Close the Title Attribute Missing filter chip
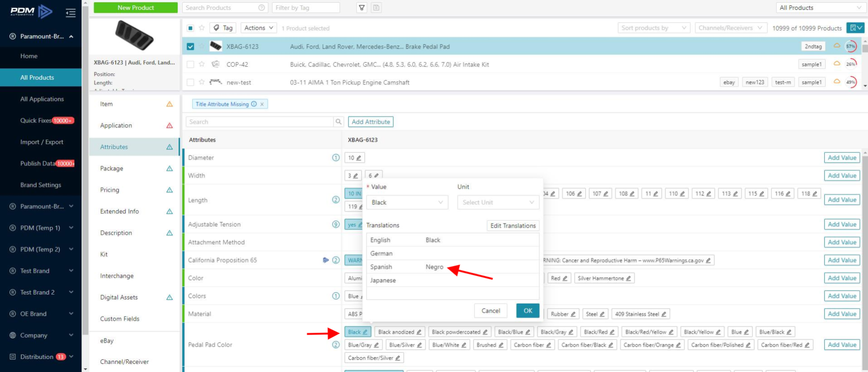Viewport: 868px width, 372px height. click(262, 104)
